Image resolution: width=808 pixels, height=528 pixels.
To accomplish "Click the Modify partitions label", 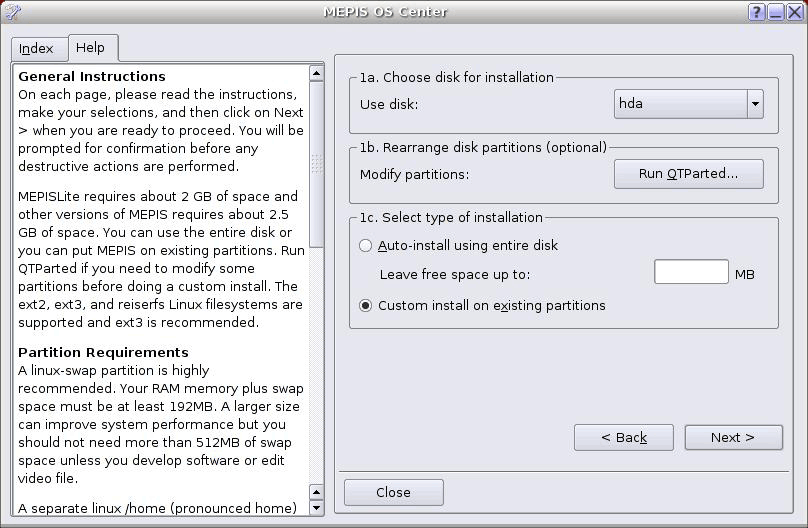I will click(415, 175).
